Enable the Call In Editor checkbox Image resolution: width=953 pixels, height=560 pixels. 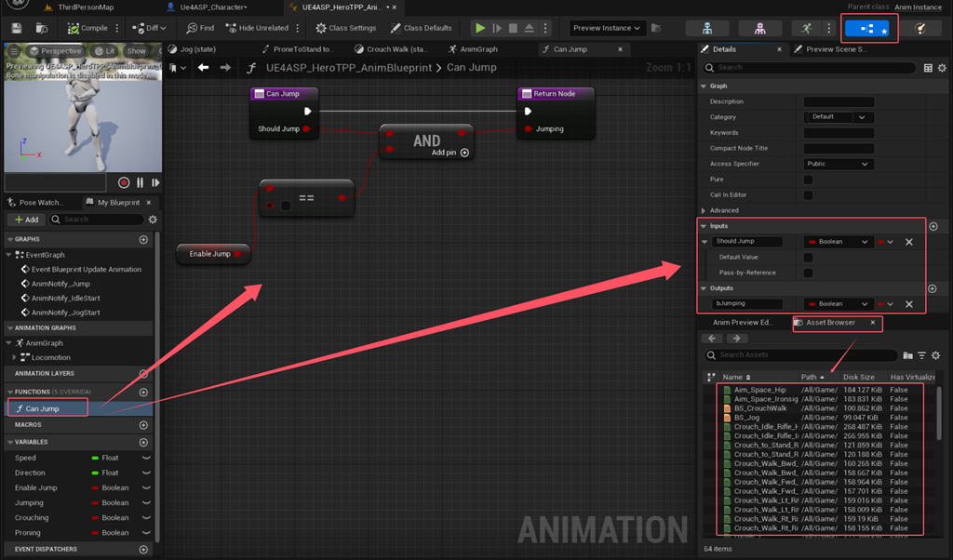point(808,195)
